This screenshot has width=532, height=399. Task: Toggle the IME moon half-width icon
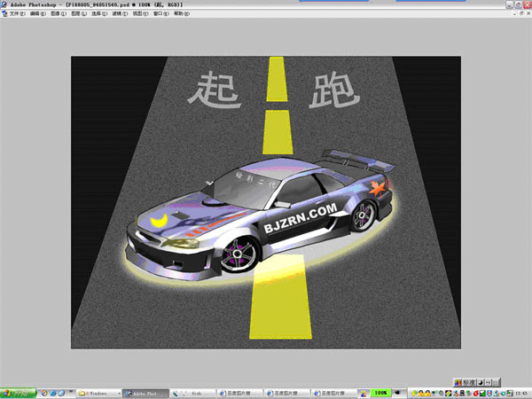click(x=481, y=383)
